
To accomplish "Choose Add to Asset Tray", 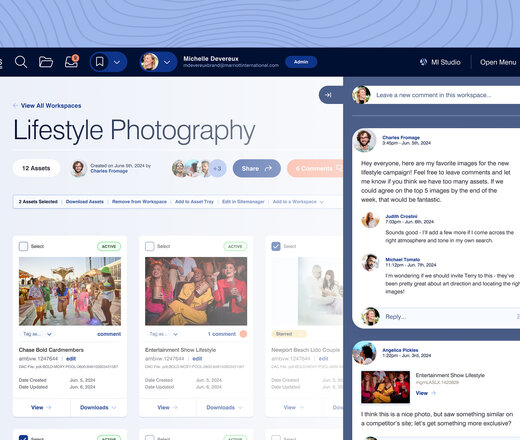I will [194, 202].
